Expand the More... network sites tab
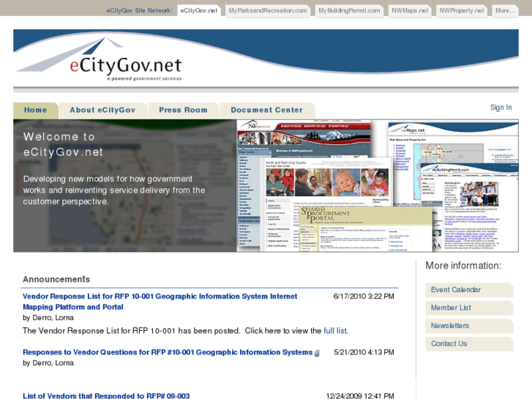 (x=505, y=10)
